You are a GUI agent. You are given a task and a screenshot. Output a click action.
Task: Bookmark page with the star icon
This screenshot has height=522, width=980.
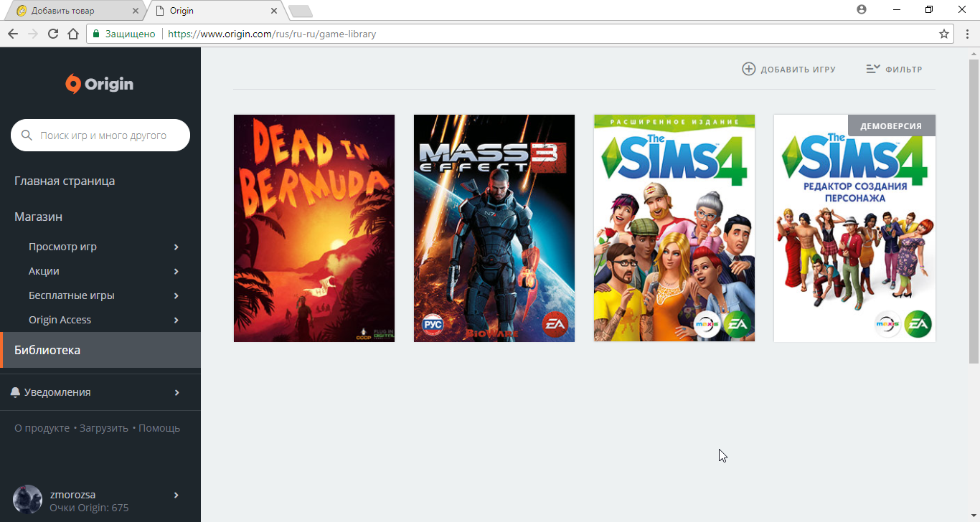(x=944, y=34)
